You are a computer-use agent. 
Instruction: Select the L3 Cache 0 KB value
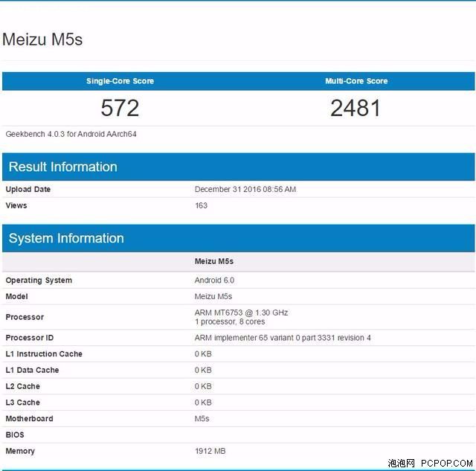(x=203, y=403)
